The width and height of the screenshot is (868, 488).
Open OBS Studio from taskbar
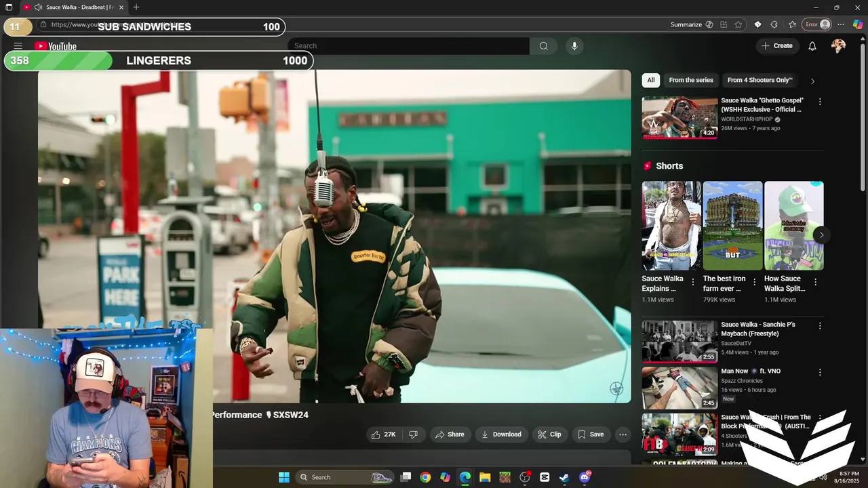[525, 477]
